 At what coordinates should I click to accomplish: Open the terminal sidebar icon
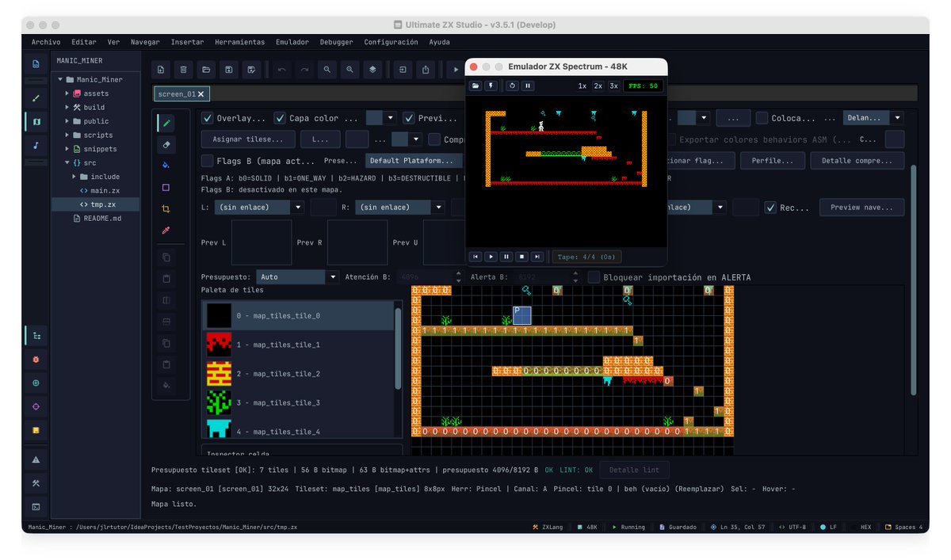(x=36, y=505)
